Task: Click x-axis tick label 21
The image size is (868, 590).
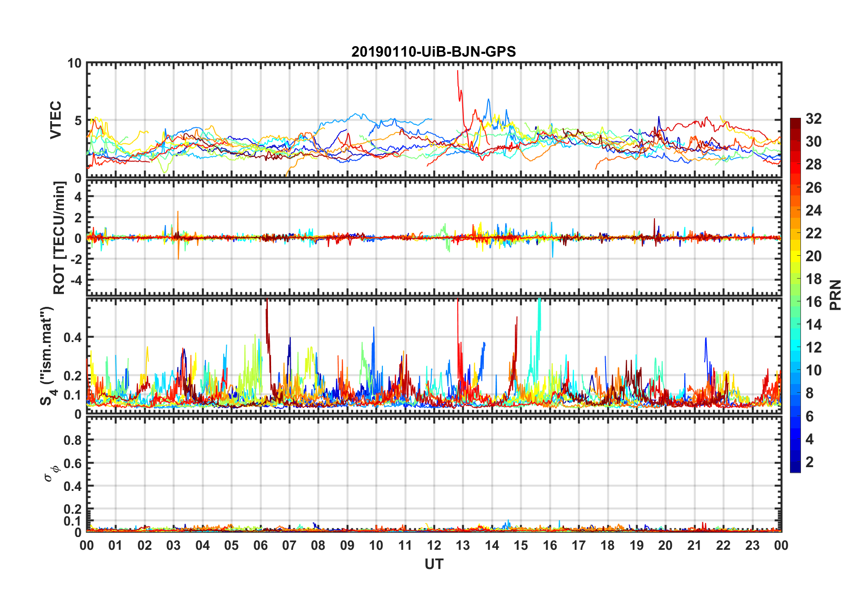Action: click(694, 545)
